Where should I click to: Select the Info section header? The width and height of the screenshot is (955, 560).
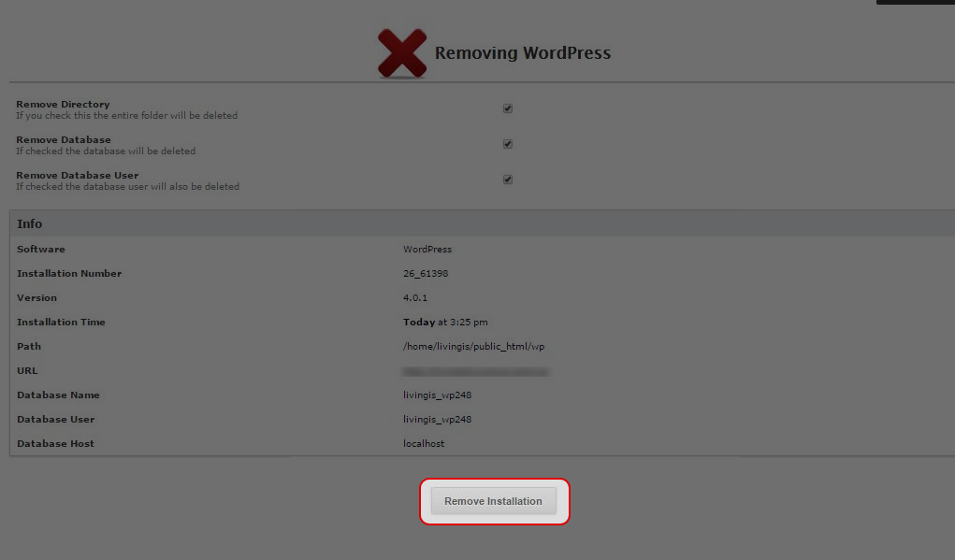coord(29,223)
